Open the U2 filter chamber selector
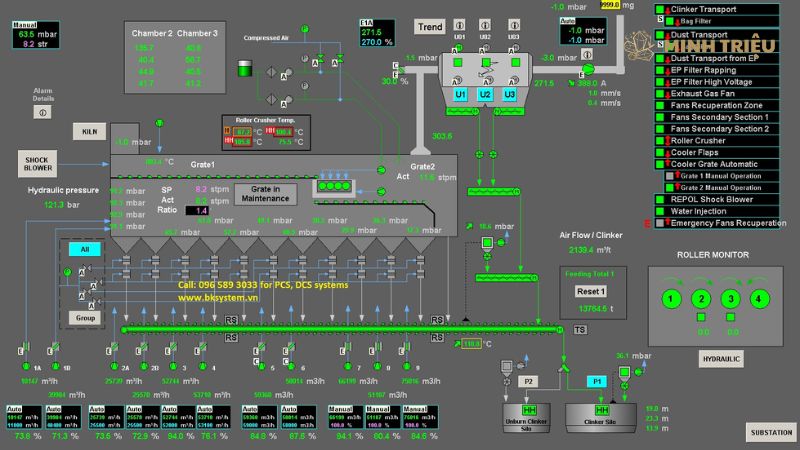The width and height of the screenshot is (800, 450). coord(485,94)
